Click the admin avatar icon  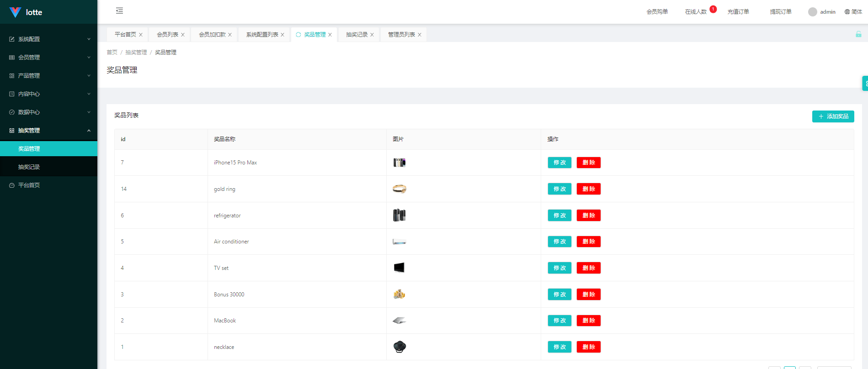812,12
